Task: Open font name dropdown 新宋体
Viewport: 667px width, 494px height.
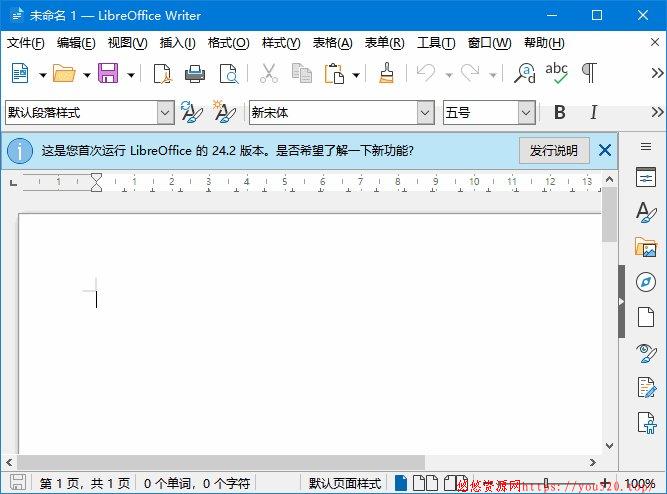Action: (425, 113)
